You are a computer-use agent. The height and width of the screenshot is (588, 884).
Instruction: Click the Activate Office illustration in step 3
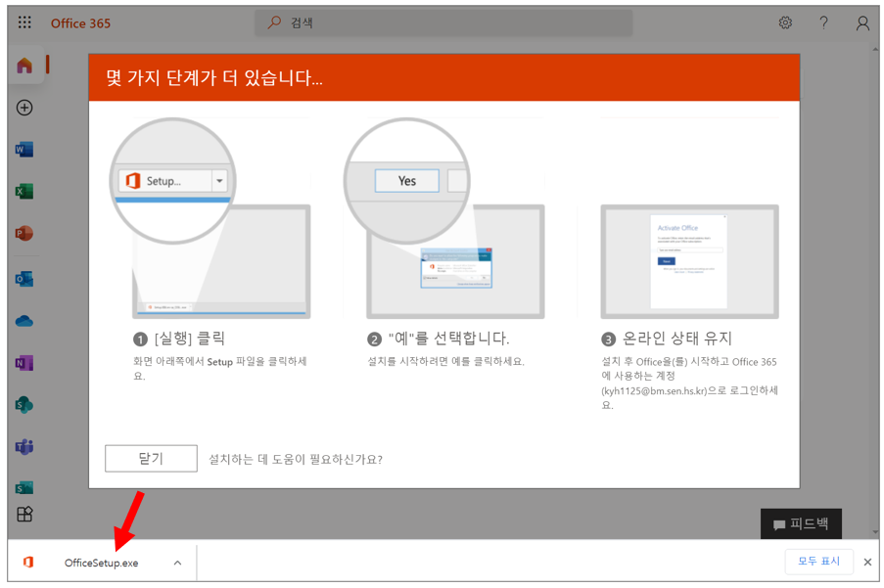(689, 262)
